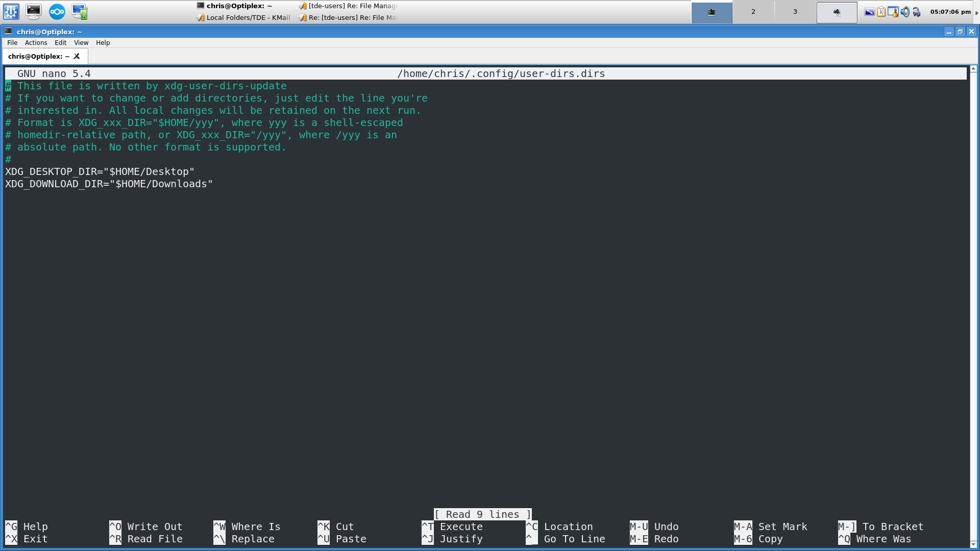
Task: Place cursor on XDG_DOWNLOAD_DIR line
Action: point(109,184)
